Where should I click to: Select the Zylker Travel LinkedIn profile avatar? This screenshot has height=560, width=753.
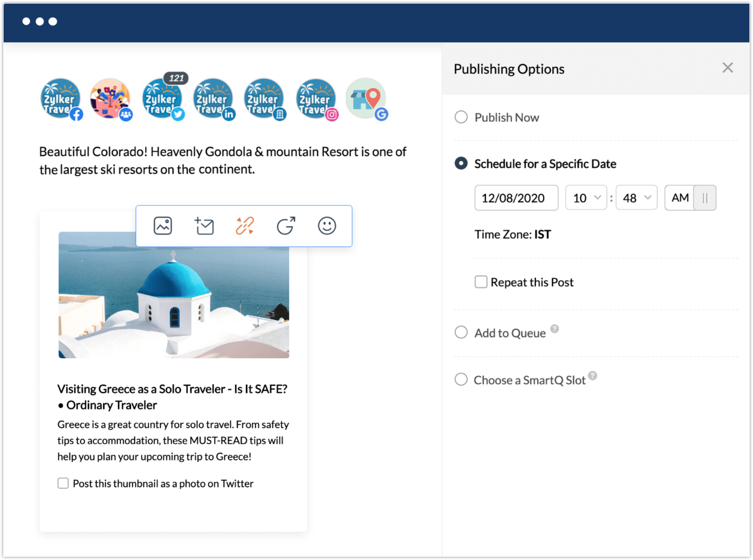pyautogui.click(x=213, y=98)
